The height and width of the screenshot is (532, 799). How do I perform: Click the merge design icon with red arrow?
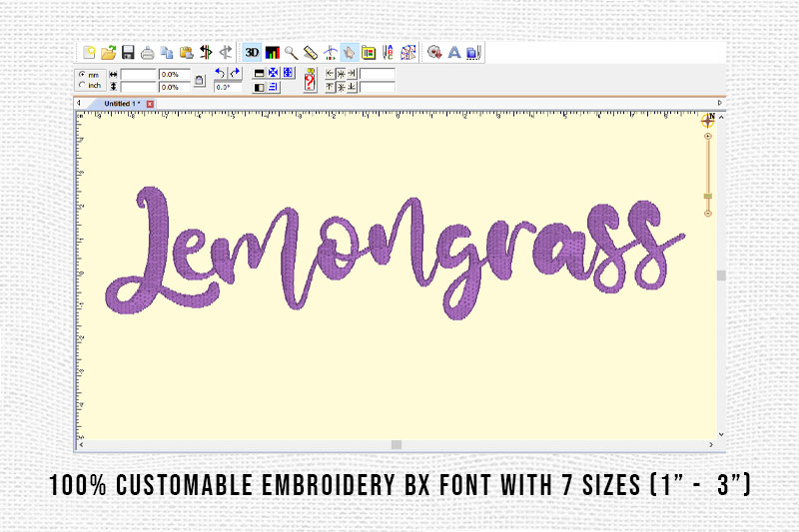tap(434, 53)
